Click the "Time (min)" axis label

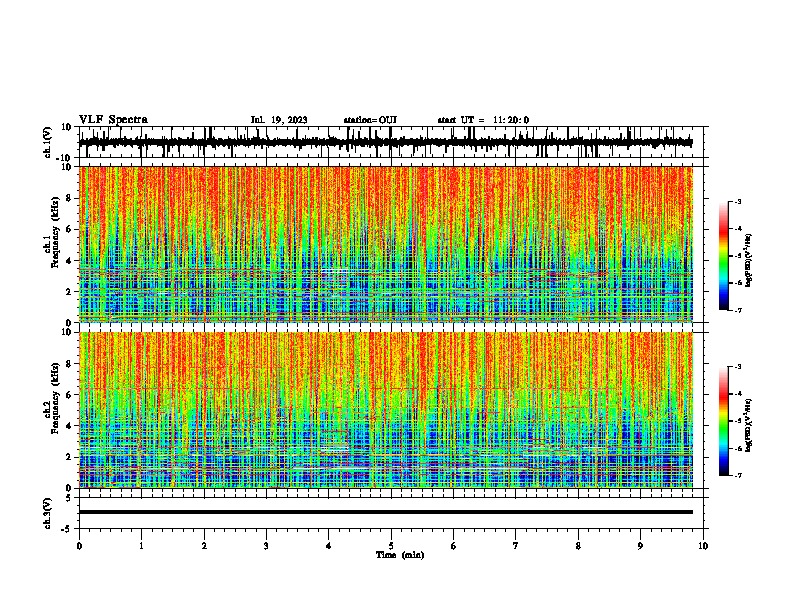pyautogui.click(x=400, y=555)
